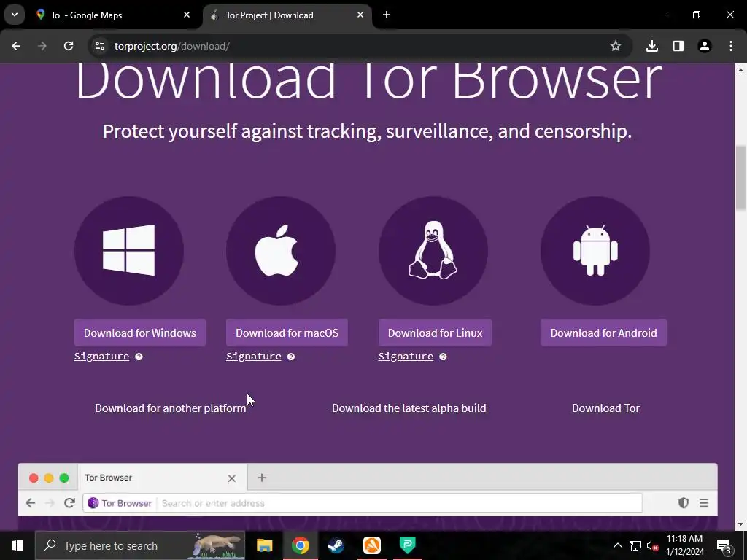The width and height of the screenshot is (747, 560).
Task: Open the Windows Start menu
Action: 18,545
